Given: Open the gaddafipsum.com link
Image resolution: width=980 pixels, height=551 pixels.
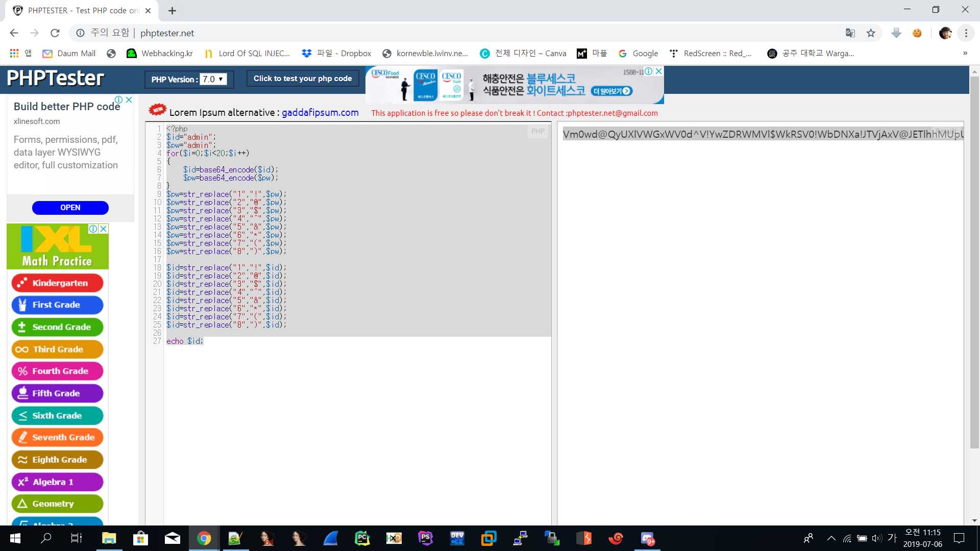Looking at the screenshot, I should [320, 113].
